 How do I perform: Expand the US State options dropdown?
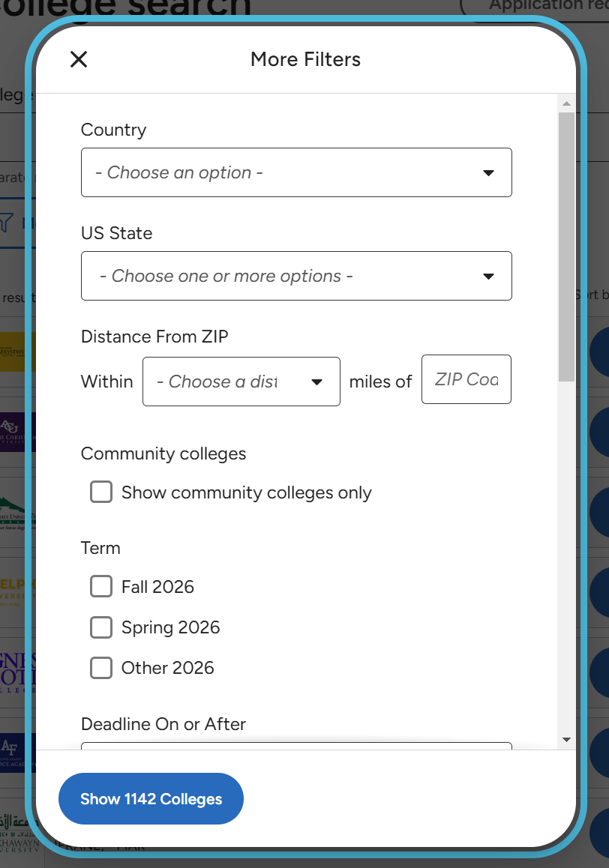(296, 276)
